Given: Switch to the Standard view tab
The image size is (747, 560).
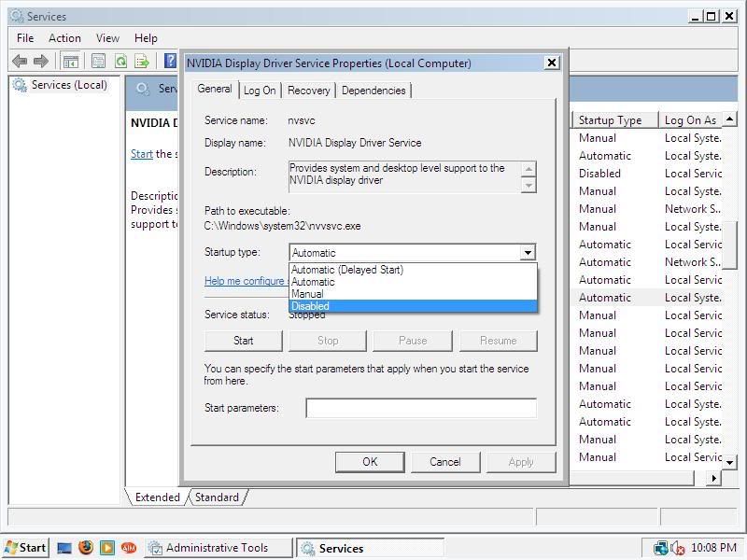Looking at the screenshot, I should point(217,497).
